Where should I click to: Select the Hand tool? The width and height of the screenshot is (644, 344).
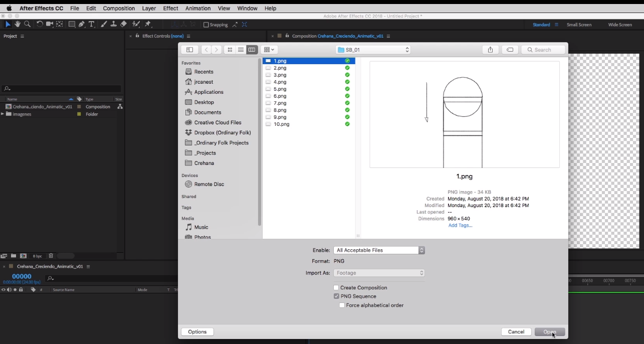coord(18,24)
